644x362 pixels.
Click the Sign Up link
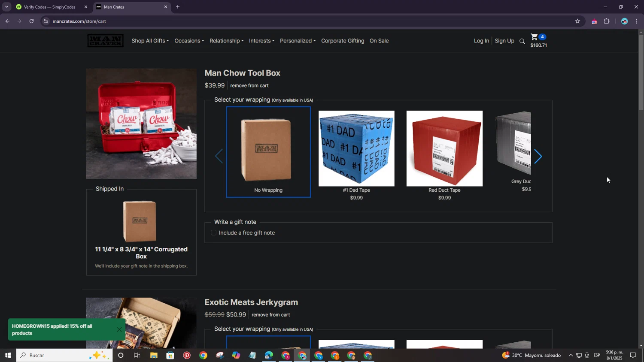(504, 41)
